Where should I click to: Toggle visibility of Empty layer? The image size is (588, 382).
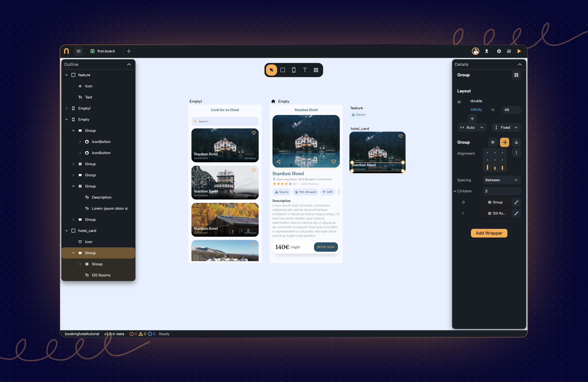click(x=129, y=119)
